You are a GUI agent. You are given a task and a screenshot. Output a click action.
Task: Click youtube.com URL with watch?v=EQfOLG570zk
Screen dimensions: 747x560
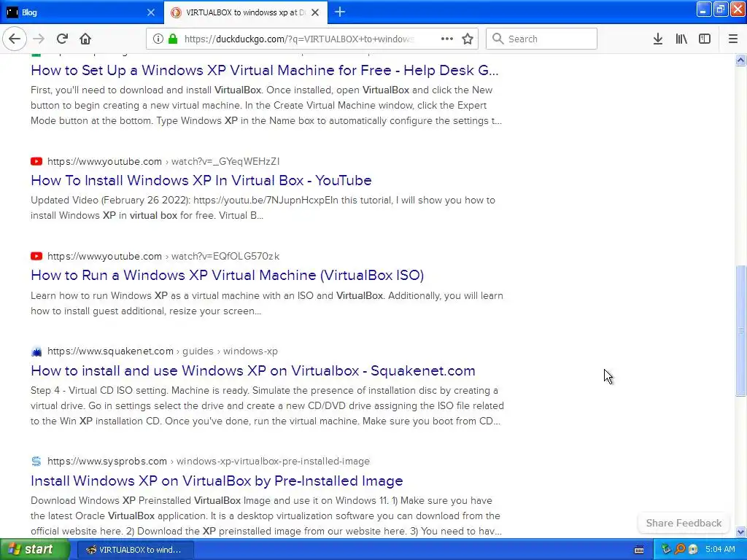point(163,256)
